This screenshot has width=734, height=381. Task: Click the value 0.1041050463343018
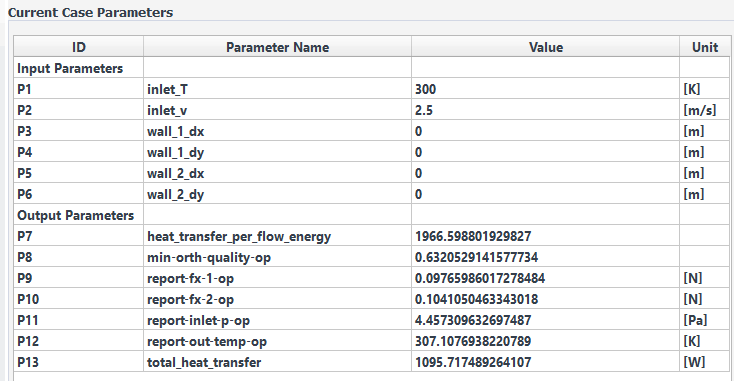click(545, 299)
